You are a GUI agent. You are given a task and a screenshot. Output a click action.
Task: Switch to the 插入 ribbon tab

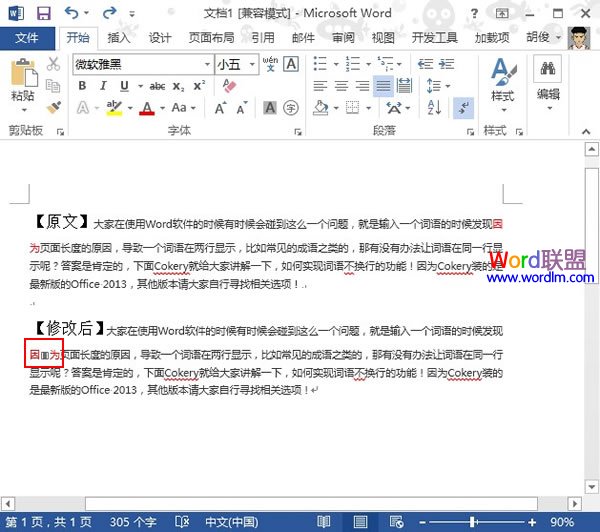(118, 38)
